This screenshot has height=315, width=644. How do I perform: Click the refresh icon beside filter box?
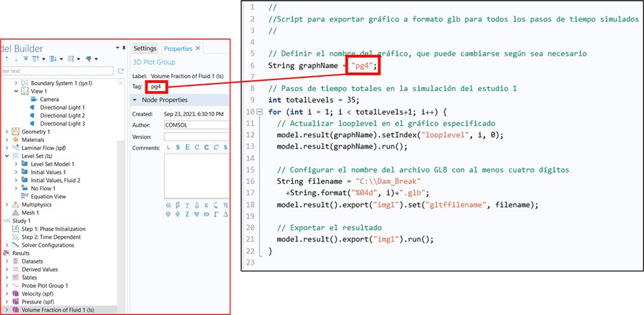click(121, 71)
